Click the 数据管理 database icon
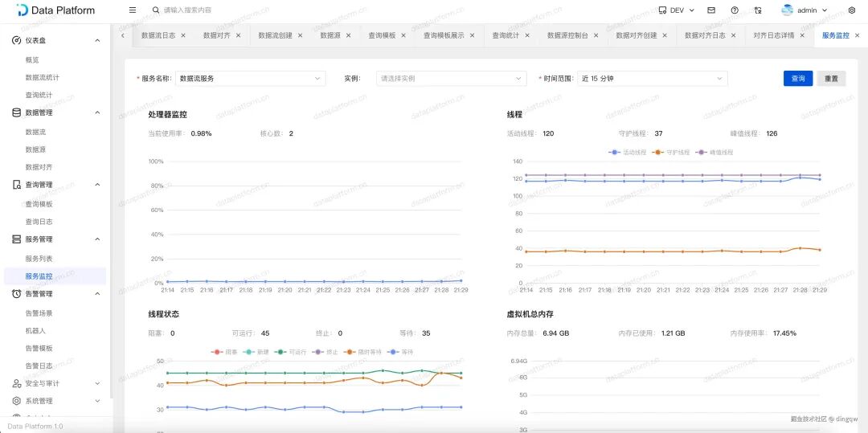 (x=17, y=112)
